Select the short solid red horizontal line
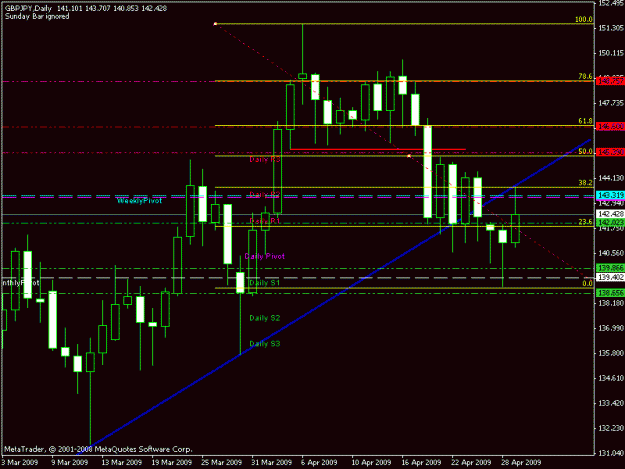 click(x=378, y=149)
